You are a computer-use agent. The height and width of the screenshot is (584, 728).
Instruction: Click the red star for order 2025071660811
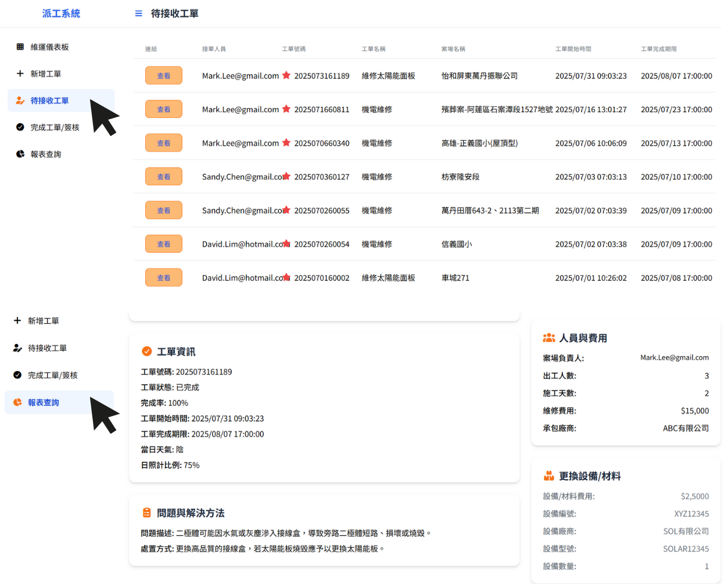tap(286, 109)
